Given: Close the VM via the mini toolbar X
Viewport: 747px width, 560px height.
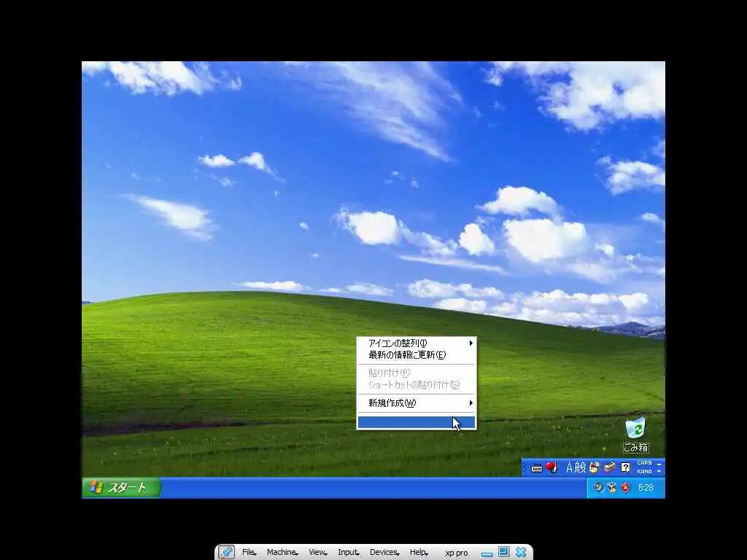Looking at the screenshot, I should pos(521,553).
